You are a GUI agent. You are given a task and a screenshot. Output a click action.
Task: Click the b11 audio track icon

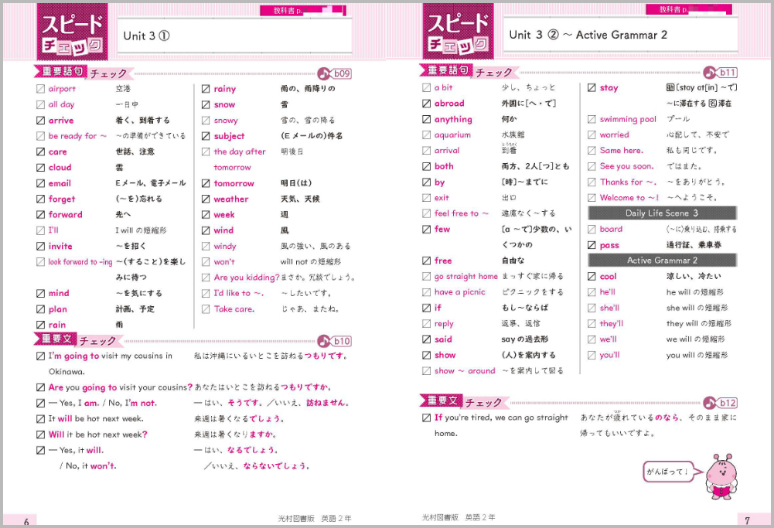point(720,73)
